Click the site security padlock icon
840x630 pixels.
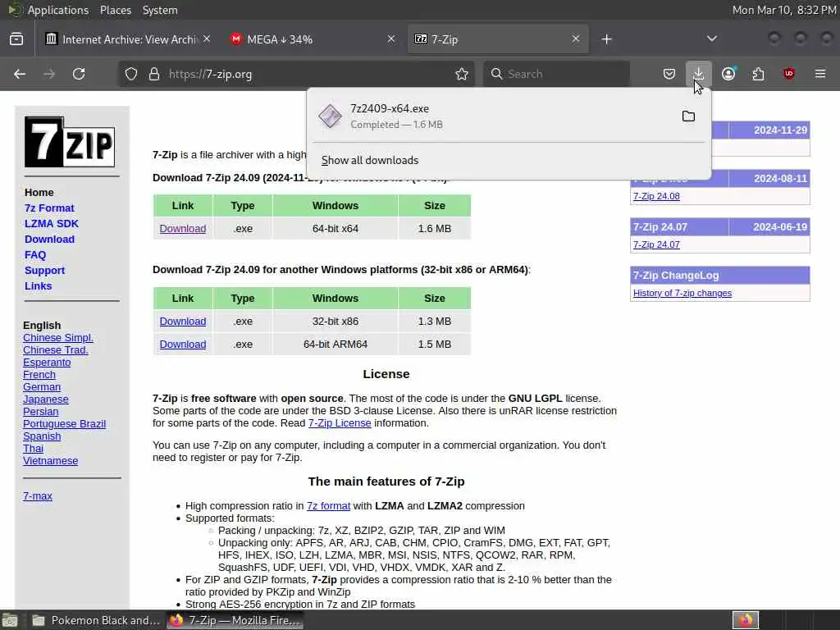pos(154,74)
